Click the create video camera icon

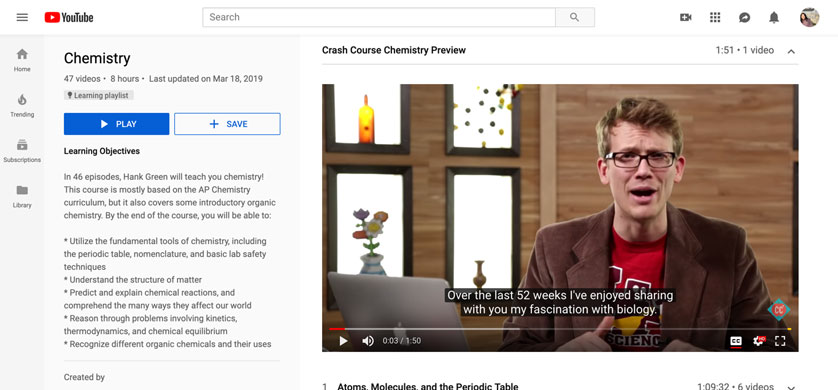coord(686,17)
